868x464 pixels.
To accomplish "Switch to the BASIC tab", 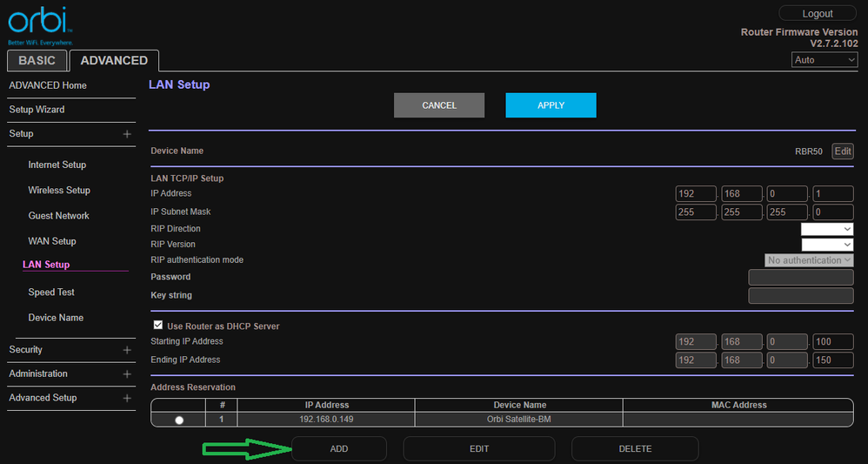I will 37,61.
